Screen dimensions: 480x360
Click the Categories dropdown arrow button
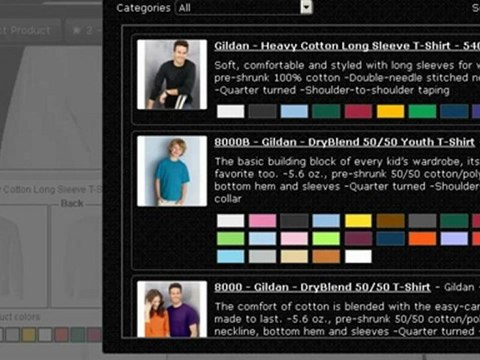[306, 7]
